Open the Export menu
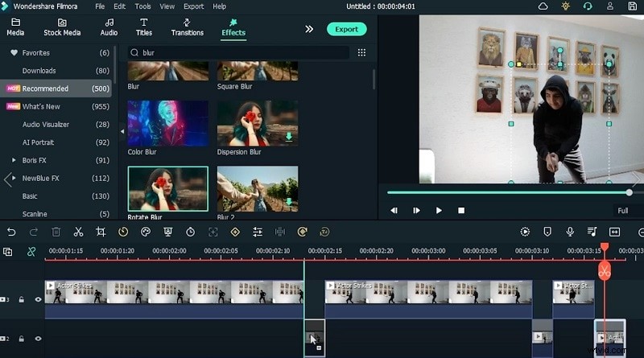The image size is (644, 358). [x=193, y=6]
